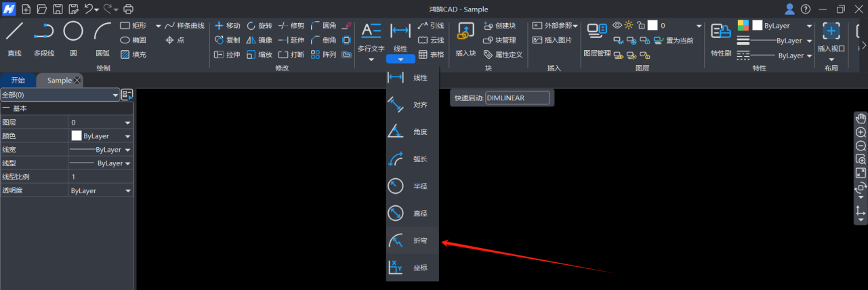Click the white color swatch in 颜色 row
This screenshot has width=868, height=290.
pyautogui.click(x=77, y=136)
